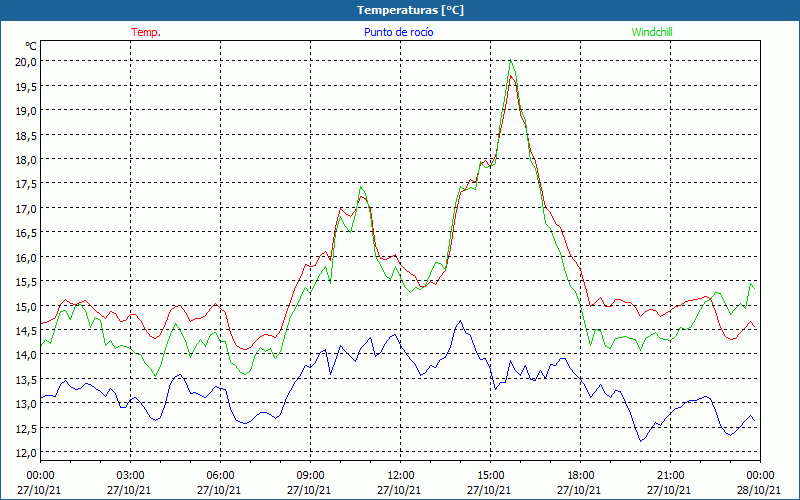Click the 16,5 y-axis value
The image size is (800, 500).
coord(27,233)
